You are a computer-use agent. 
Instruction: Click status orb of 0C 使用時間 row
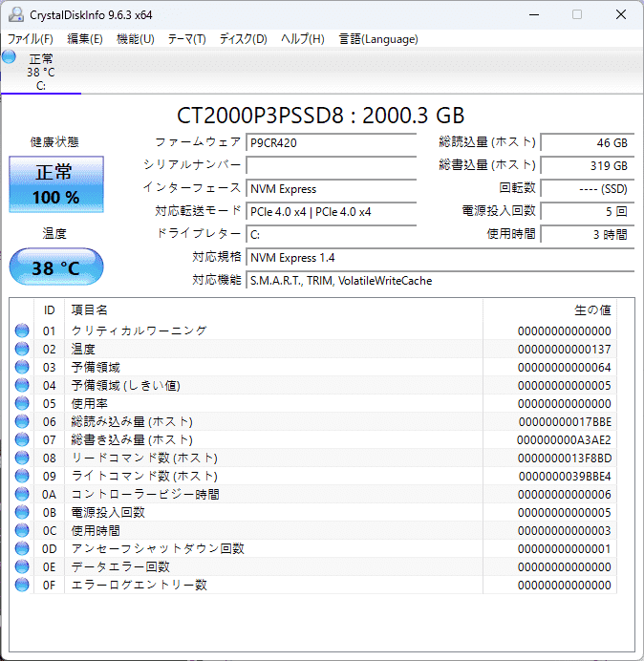22,530
